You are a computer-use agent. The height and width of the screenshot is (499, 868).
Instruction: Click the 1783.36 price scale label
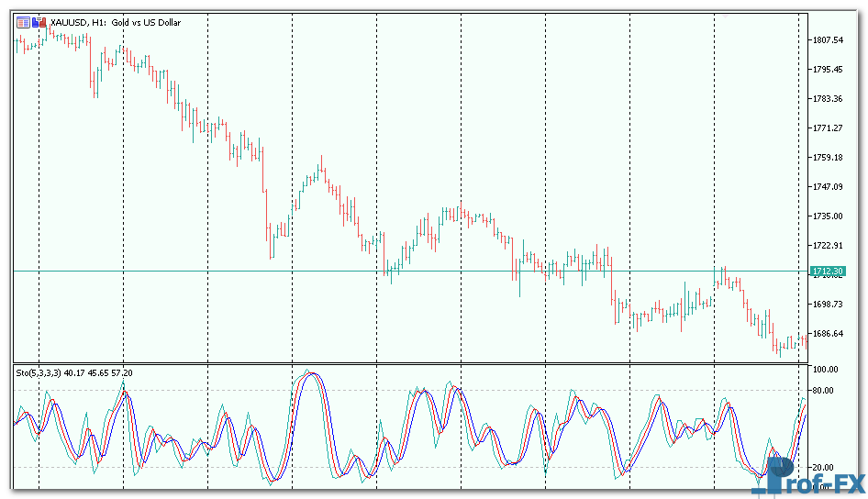tap(828, 99)
